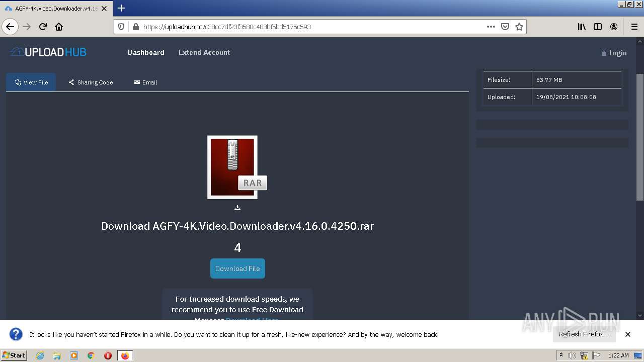Open Opera from taskbar
Viewport: 644px width, 362px height.
coord(108,355)
